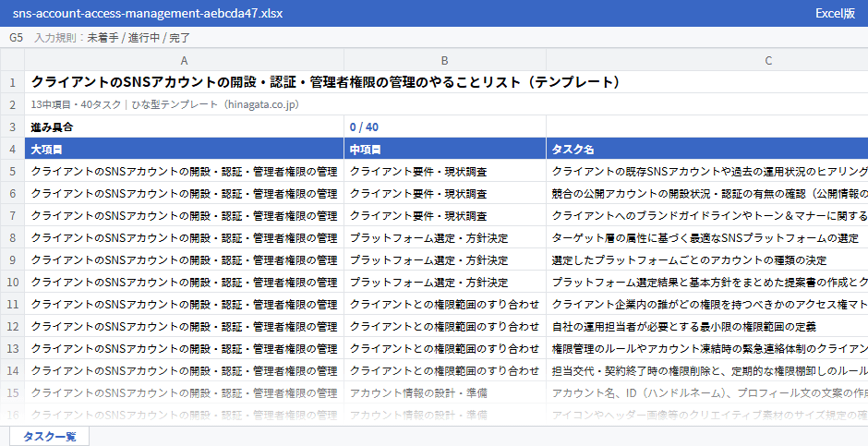Click cell A12 大項目 value in row 12

tap(185, 326)
